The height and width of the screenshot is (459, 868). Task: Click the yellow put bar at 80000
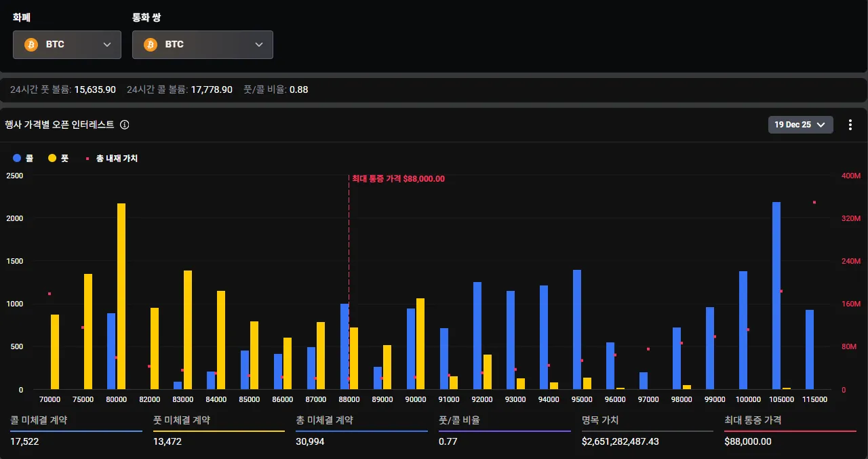pos(121,296)
